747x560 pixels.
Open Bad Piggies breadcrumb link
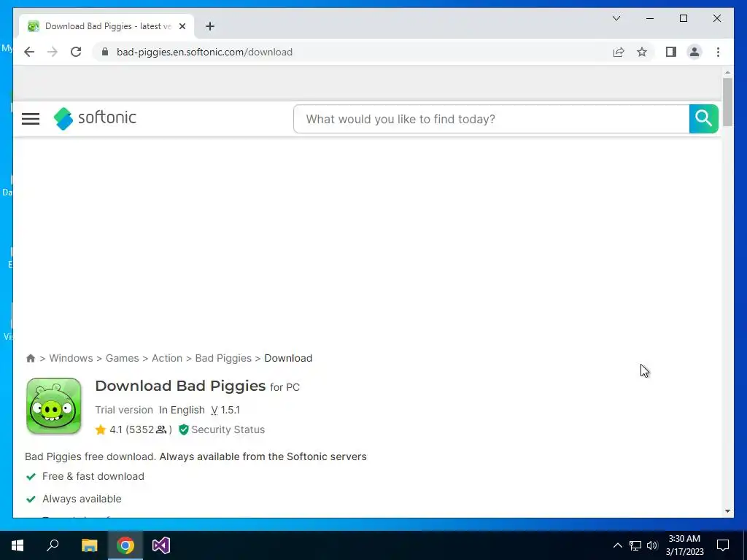[223, 358]
